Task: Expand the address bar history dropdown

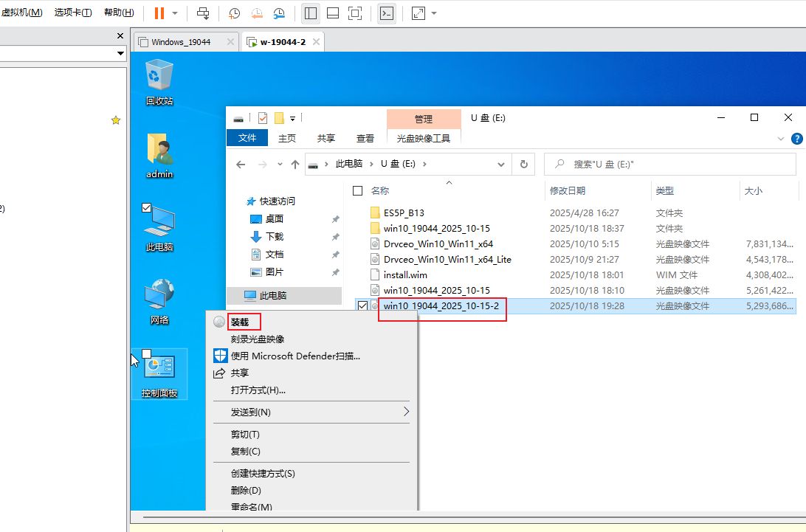Action: (501, 165)
